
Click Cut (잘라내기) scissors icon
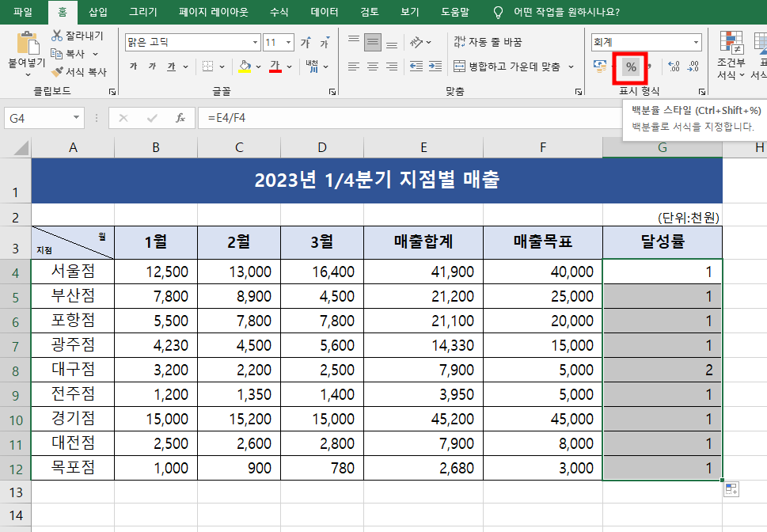[57, 36]
